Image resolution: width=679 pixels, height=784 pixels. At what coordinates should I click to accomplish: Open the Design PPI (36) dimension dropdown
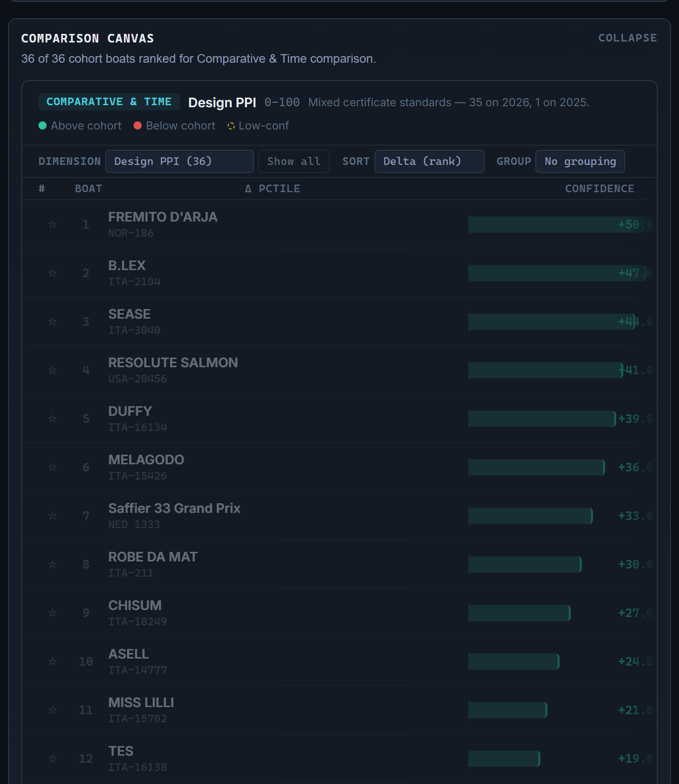[180, 161]
